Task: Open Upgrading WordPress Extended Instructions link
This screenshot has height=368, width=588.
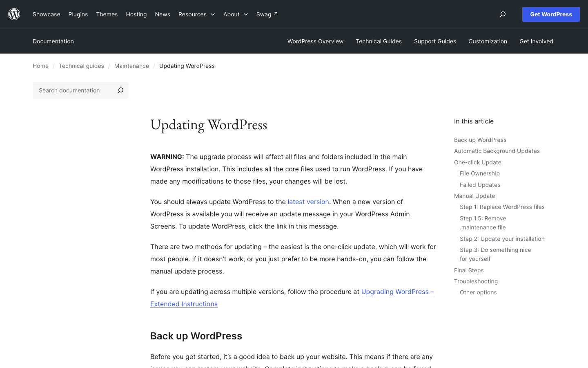Action: pos(292,298)
